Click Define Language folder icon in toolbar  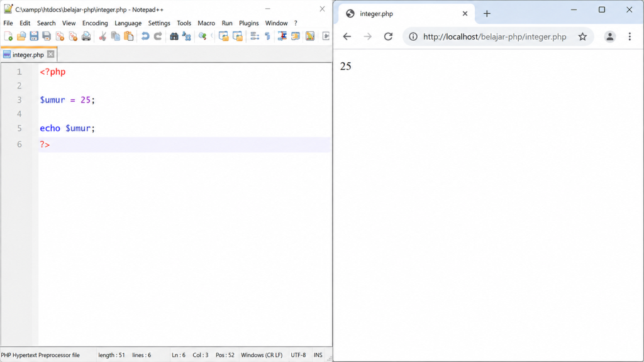pyautogui.click(x=296, y=36)
